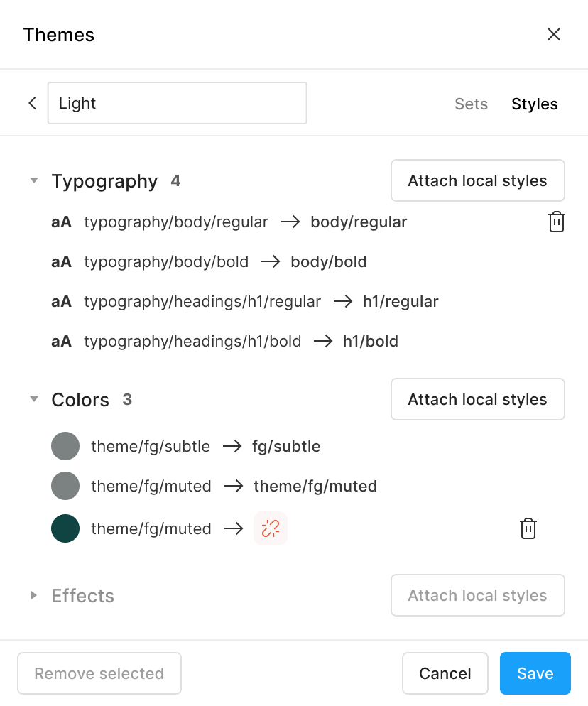Collapse the Colors section
This screenshot has height=706, width=588.
(x=34, y=399)
